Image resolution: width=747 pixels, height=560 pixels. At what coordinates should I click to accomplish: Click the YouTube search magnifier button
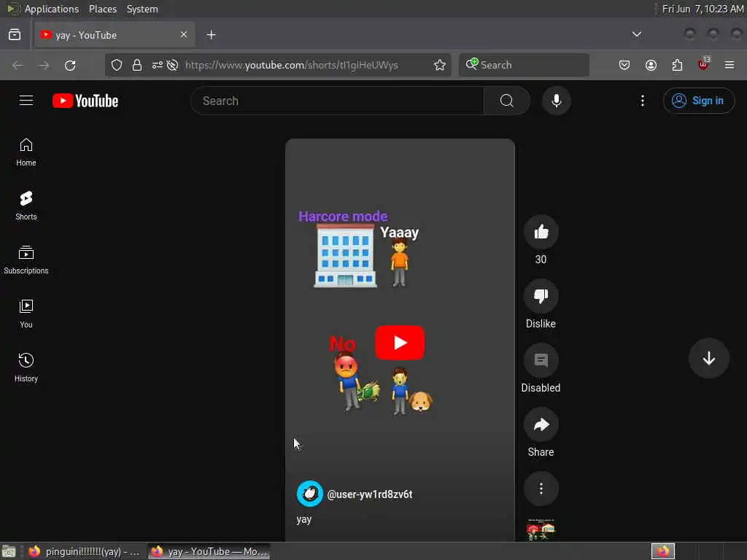coord(506,101)
